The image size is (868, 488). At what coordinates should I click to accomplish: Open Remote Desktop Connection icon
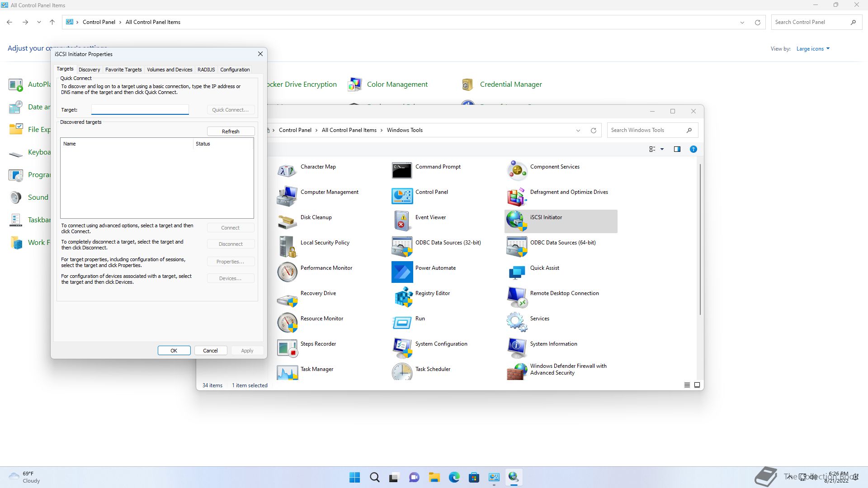pos(517,297)
